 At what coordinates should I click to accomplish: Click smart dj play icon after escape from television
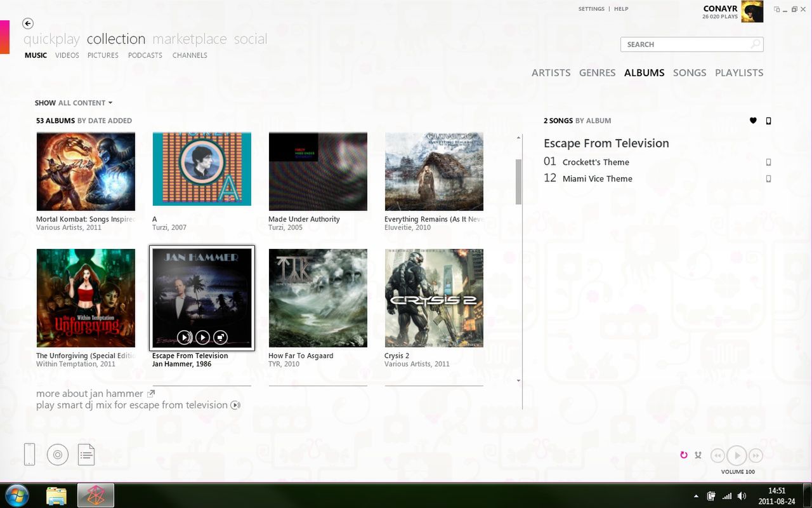tap(235, 405)
